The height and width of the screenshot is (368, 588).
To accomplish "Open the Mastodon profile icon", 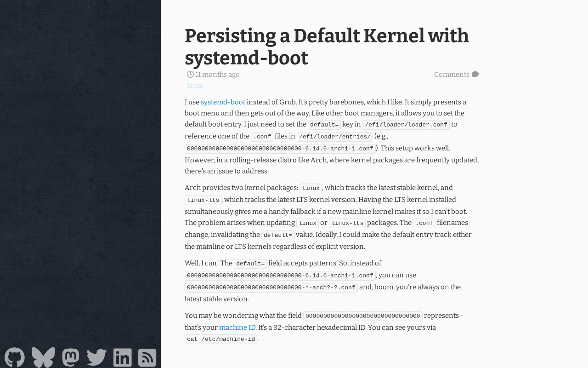I will [71, 357].
